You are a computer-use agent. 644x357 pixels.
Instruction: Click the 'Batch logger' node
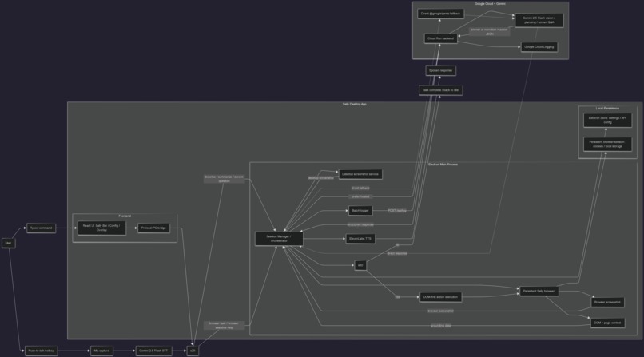(x=360, y=211)
